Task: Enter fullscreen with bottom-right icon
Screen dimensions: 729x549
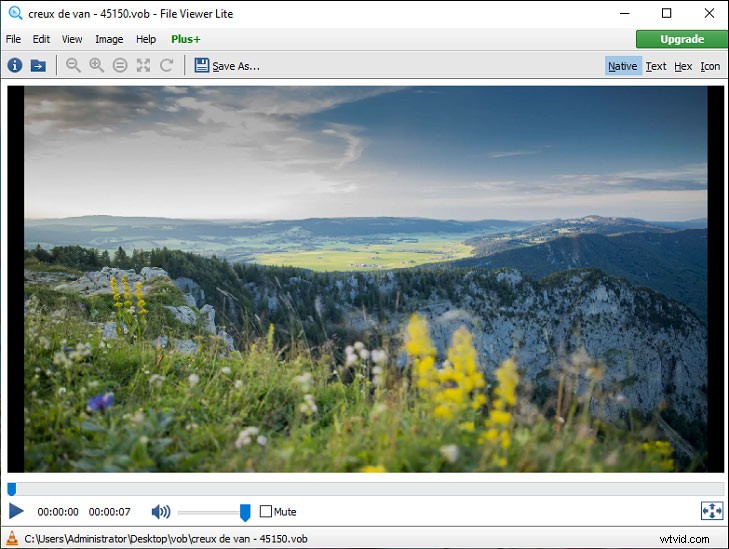Action: pos(711,511)
